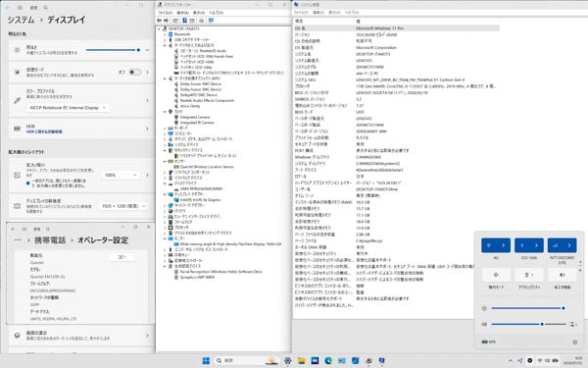588x368 pixels.
Task: Open the Start menu on the taskbar
Action: click(206, 360)
